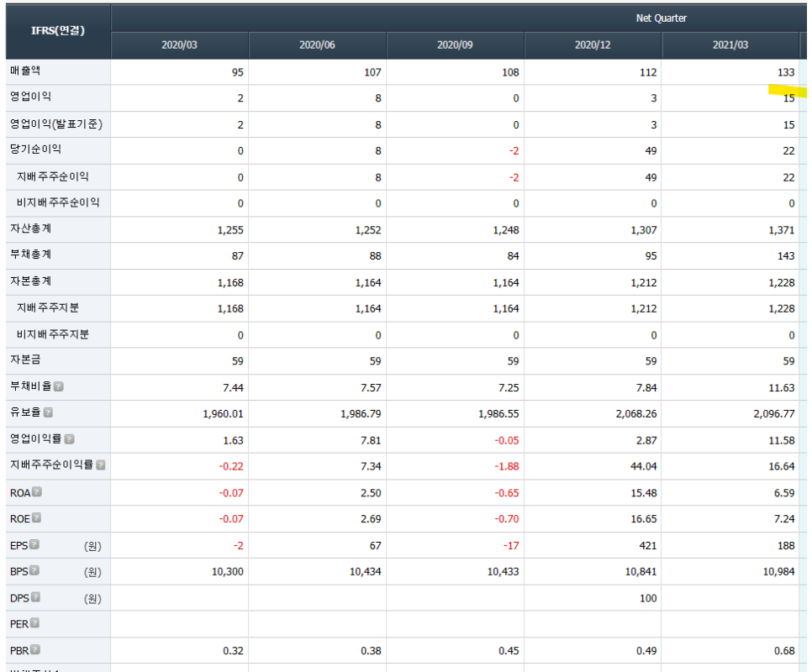Open the PER help icon

click(x=34, y=622)
